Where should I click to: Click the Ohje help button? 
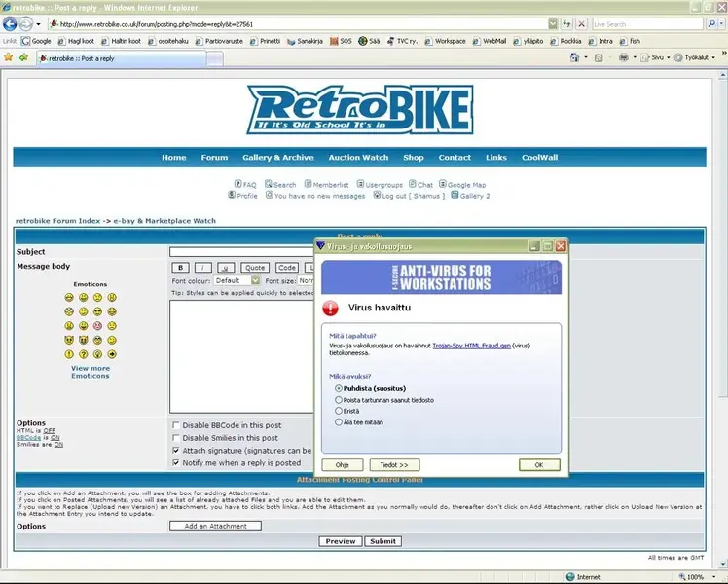[x=343, y=464]
